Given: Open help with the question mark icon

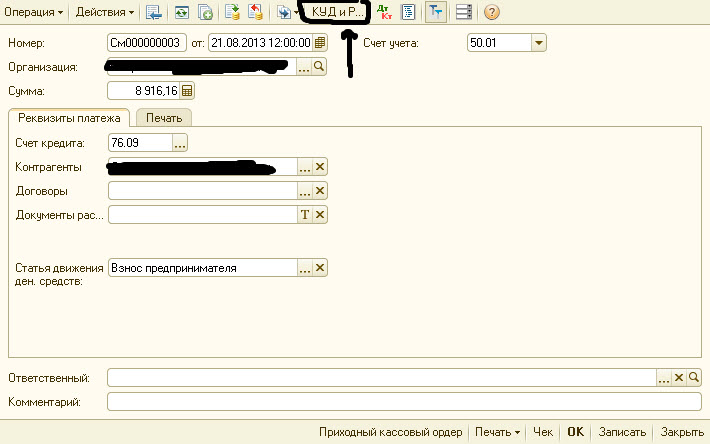Looking at the screenshot, I should pos(491,12).
